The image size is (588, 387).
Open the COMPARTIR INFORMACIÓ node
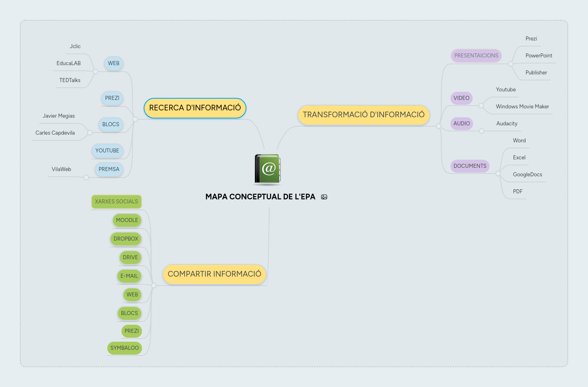pyautogui.click(x=214, y=274)
